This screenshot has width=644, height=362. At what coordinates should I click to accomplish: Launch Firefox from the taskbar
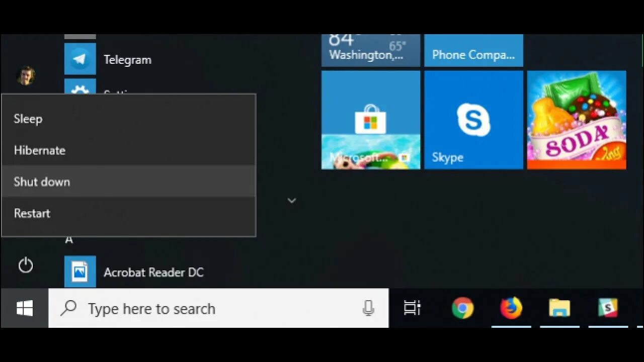click(511, 308)
